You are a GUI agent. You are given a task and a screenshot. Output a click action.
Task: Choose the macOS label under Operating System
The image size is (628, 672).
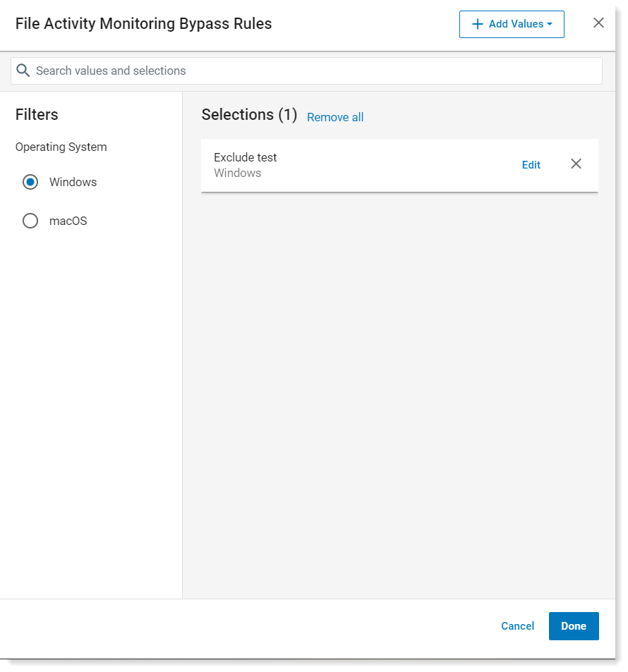[x=68, y=221]
